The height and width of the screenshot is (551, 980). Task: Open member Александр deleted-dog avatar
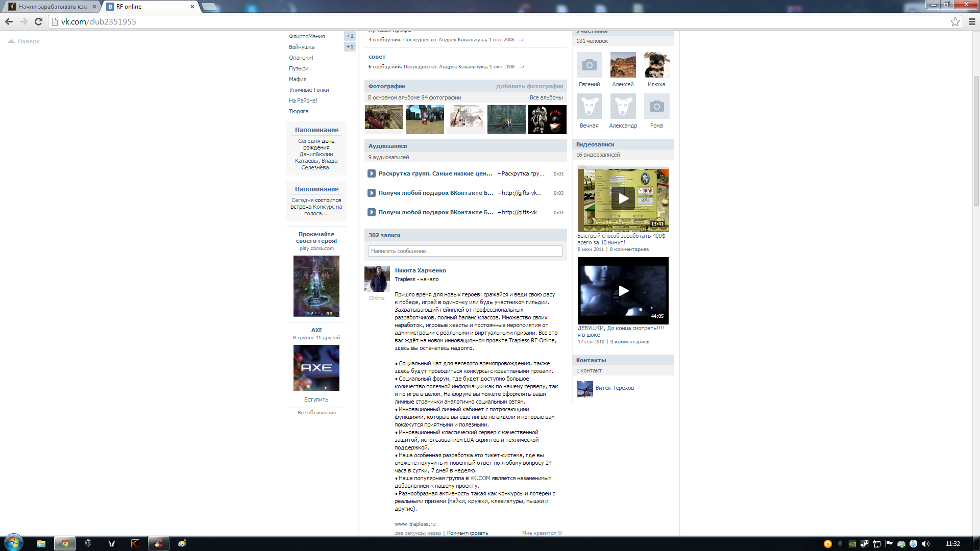(x=623, y=106)
